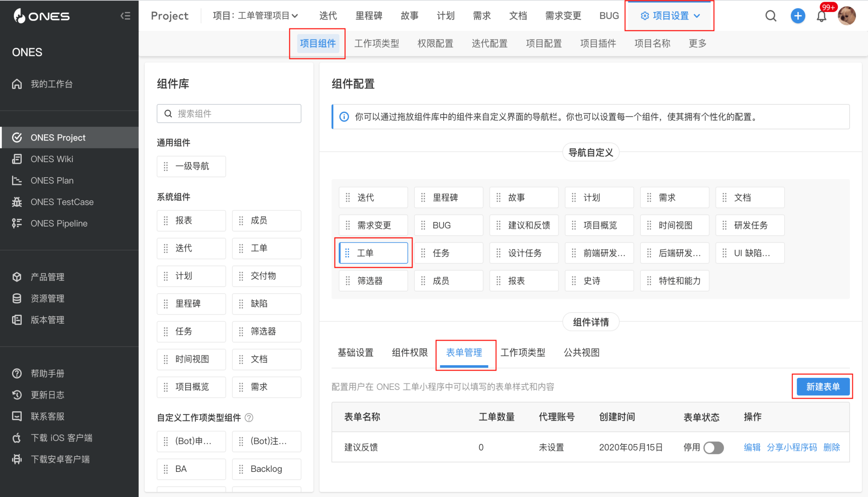Open the 项目名称 tab
The width and height of the screenshot is (868, 497).
(x=652, y=43)
